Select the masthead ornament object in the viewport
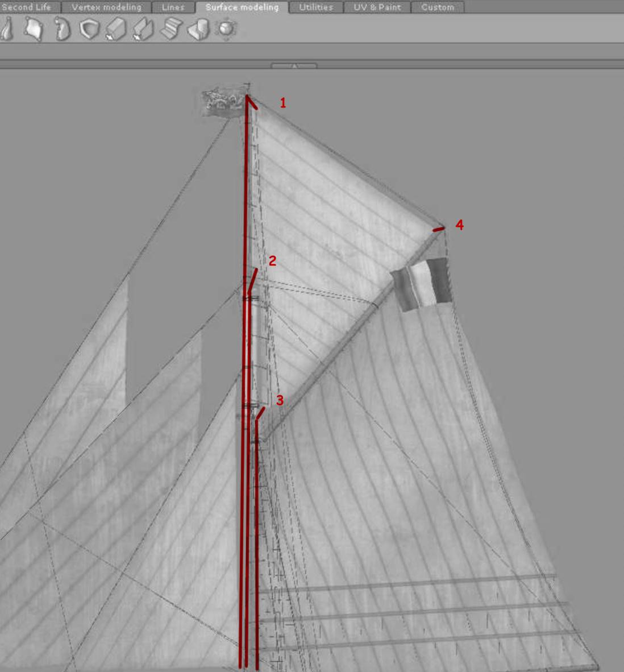The image size is (624, 672). [x=223, y=101]
